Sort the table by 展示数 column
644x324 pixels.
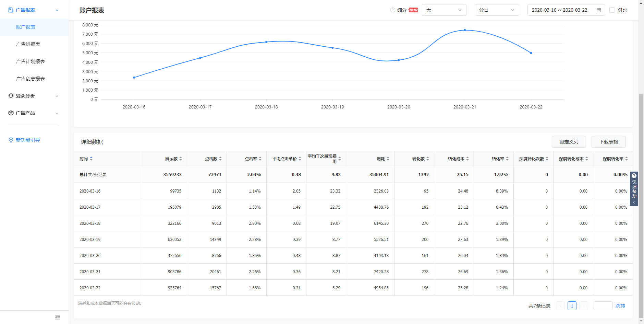[x=181, y=159]
